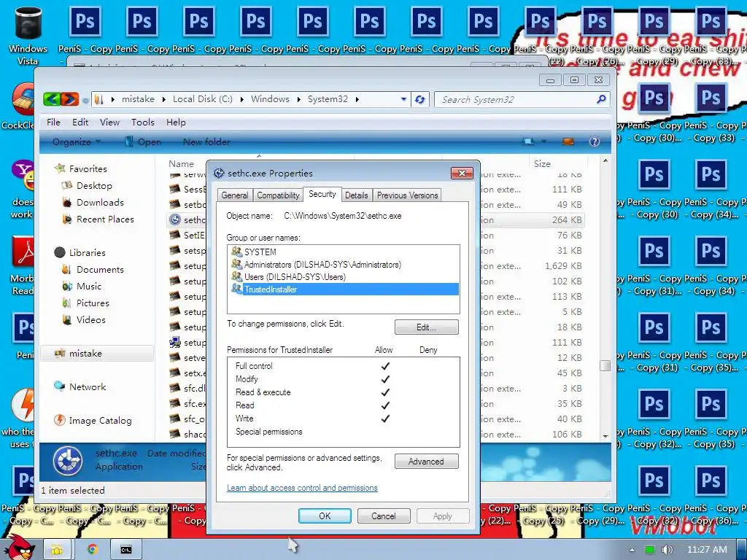
Task: Open the File menu
Action: point(53,122)
